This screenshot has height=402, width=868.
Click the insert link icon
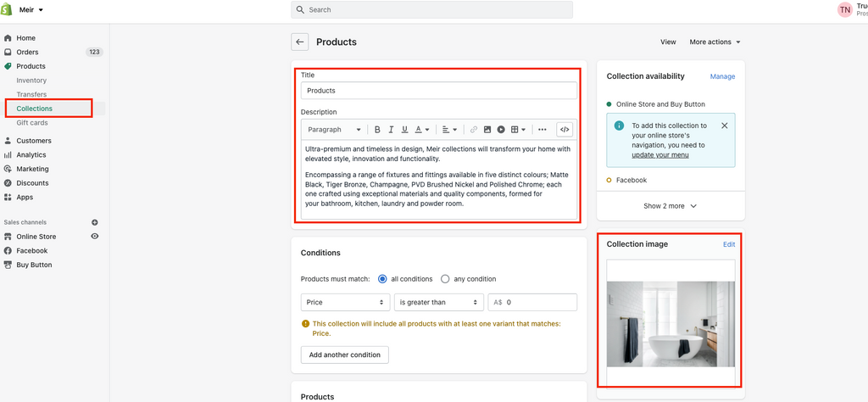[473, 130]
